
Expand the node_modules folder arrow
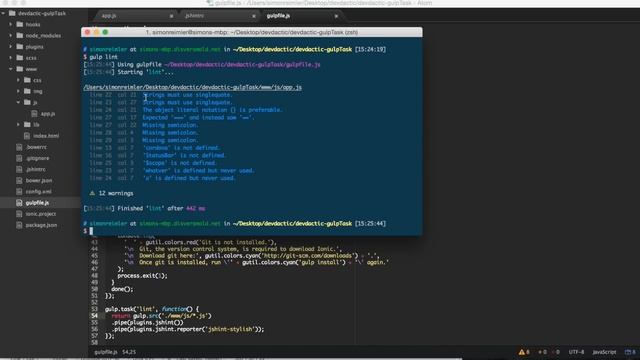[11, 36]
